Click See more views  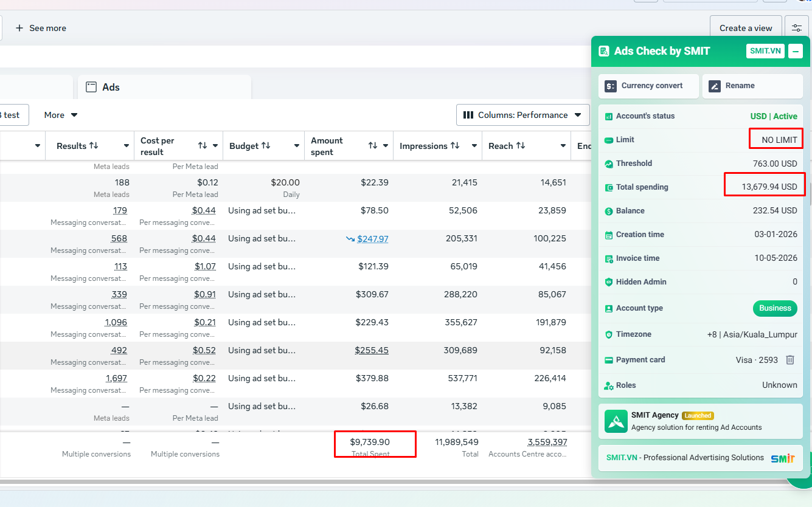(x=41, y=28)
